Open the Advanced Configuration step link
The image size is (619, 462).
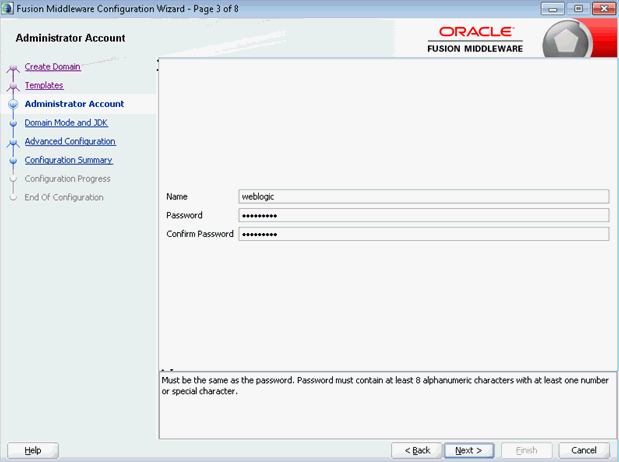[x=70, y=141]
